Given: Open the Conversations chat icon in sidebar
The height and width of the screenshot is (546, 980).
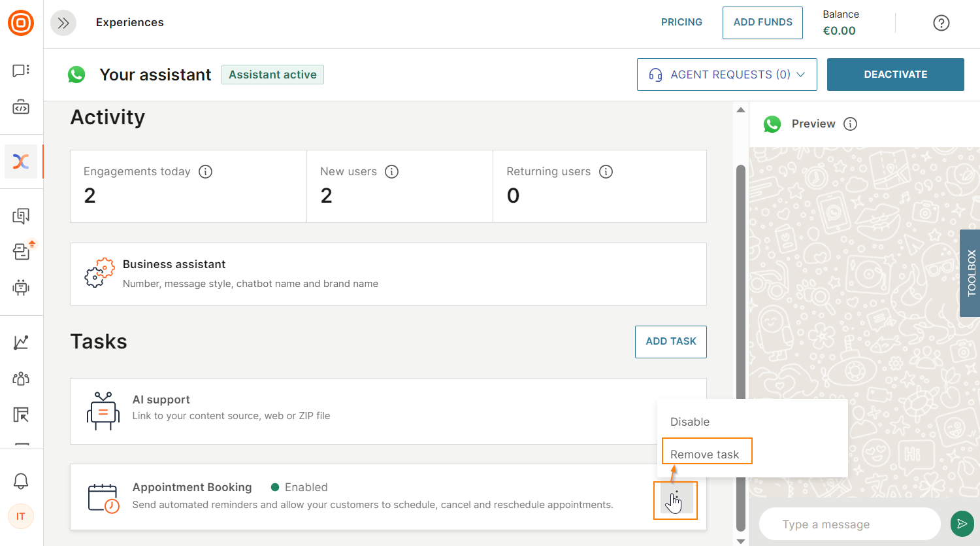Looking at the screenshot, I should [21, 71].
